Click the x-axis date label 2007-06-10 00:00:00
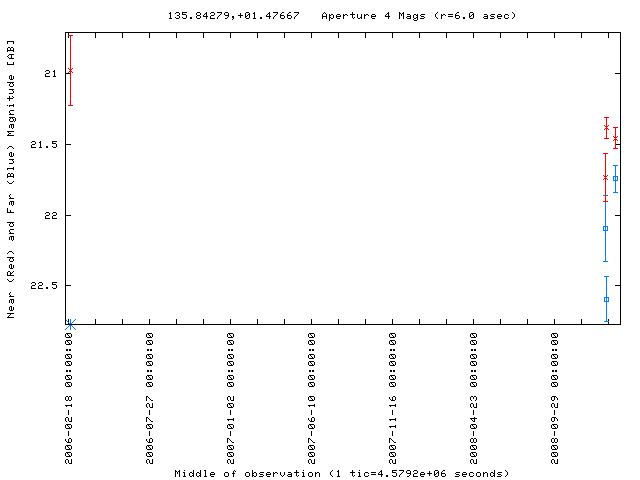This screenshot has height=480, width=640. click(311, 398)
